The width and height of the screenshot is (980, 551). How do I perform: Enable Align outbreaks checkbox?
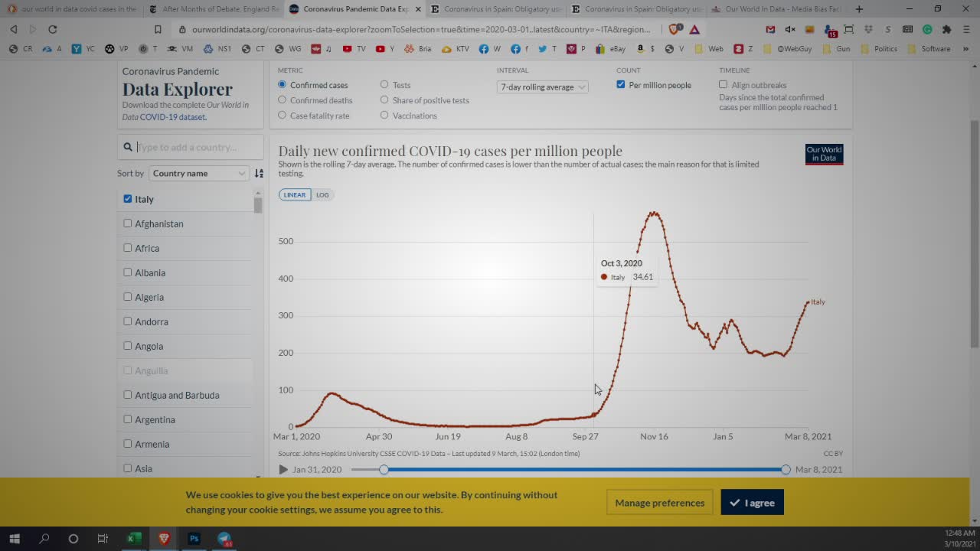point(723,84)
